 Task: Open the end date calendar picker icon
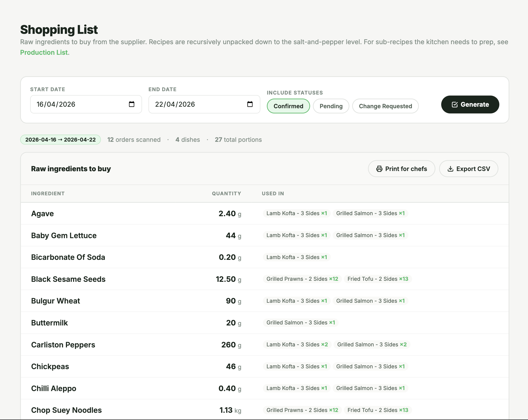(x=250, y=104)
